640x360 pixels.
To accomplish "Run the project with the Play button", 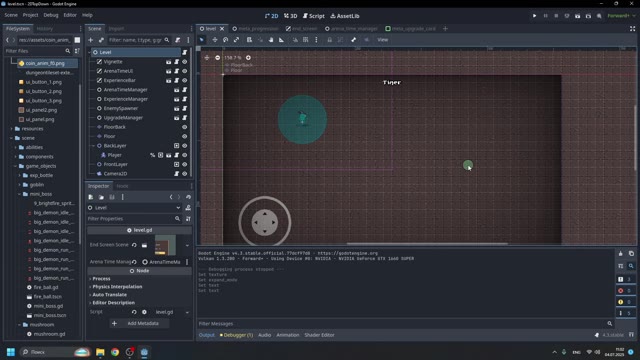I will pyautogui.click(x=534, y=16).
